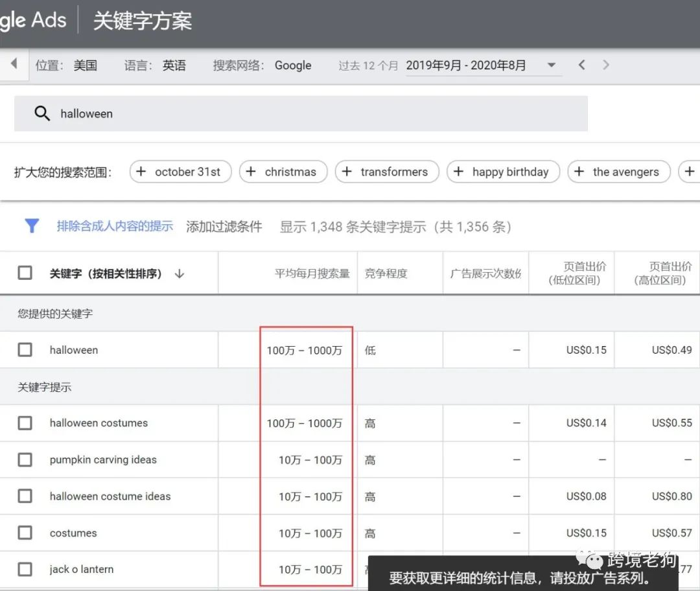Click US$0.49 high bid for halloween
The width and height of the screenshot is (700, 591).
coord(672,350)
